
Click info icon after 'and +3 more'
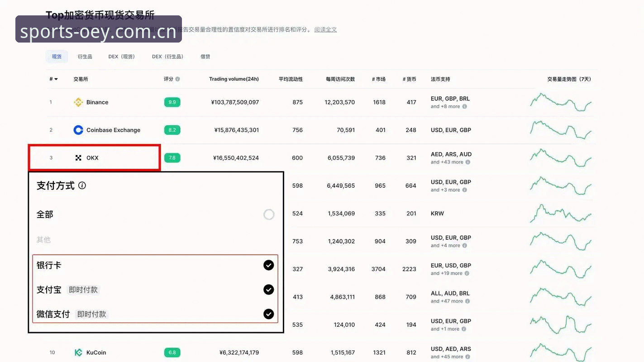pos(465,190)
